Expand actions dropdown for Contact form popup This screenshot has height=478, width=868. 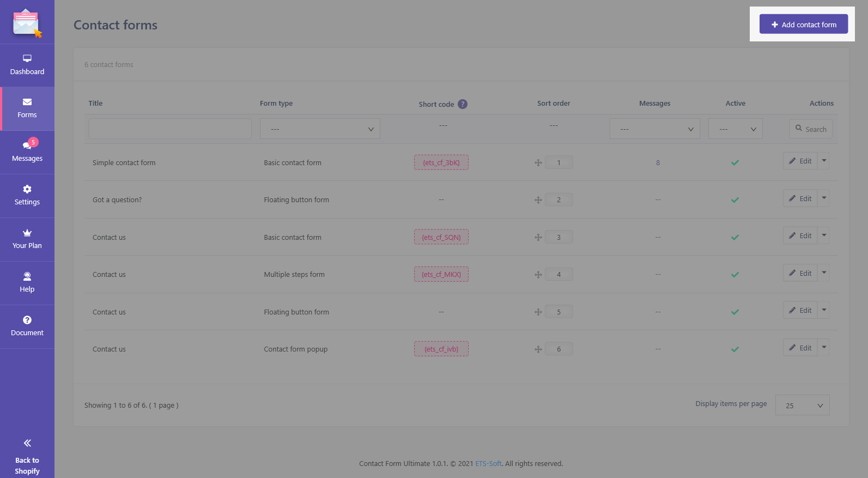824,348
